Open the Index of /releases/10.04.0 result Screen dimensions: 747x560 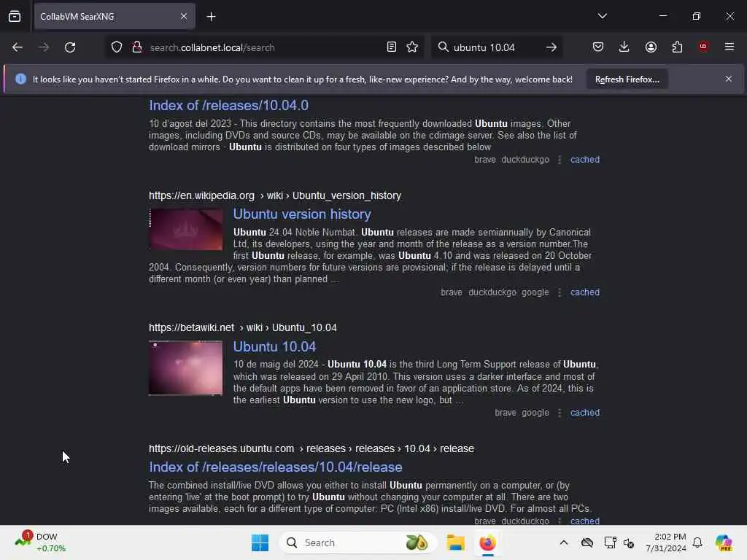(228, 105)
